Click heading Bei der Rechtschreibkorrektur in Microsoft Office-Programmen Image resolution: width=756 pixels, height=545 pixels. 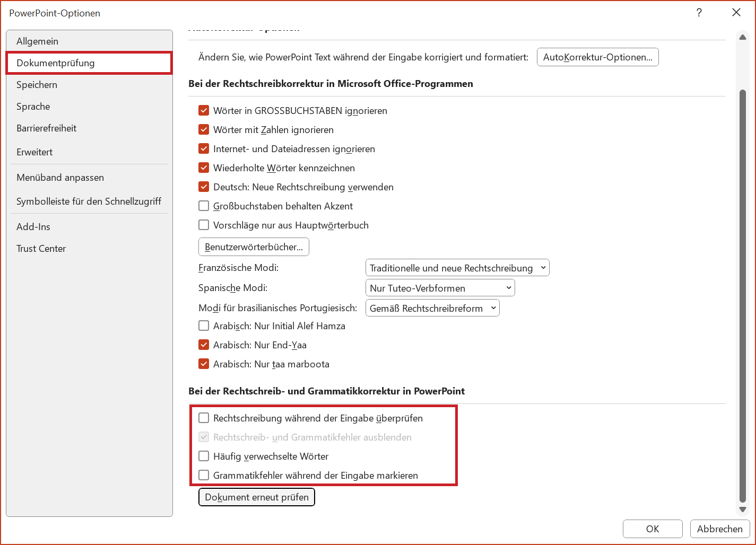[x=331, y=84]
